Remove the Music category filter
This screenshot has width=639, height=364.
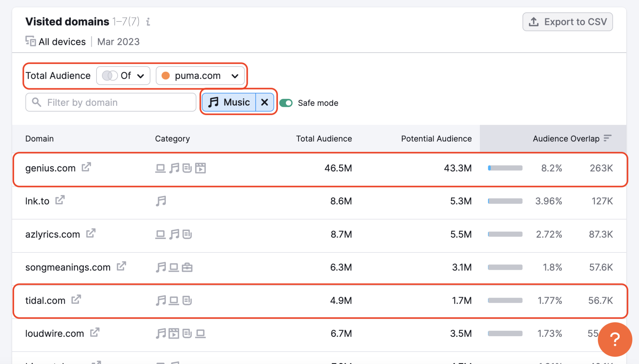[265, 102]
